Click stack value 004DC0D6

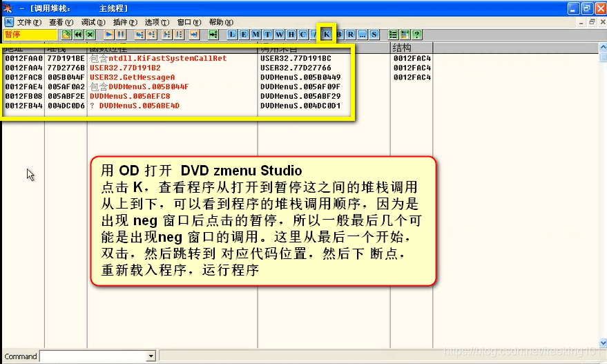click(66, 106)
